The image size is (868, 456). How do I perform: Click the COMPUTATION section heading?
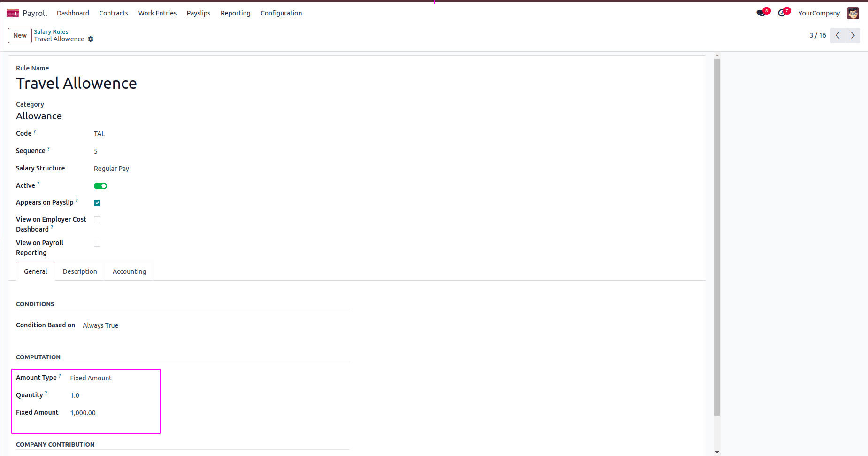tap(38, 357)
